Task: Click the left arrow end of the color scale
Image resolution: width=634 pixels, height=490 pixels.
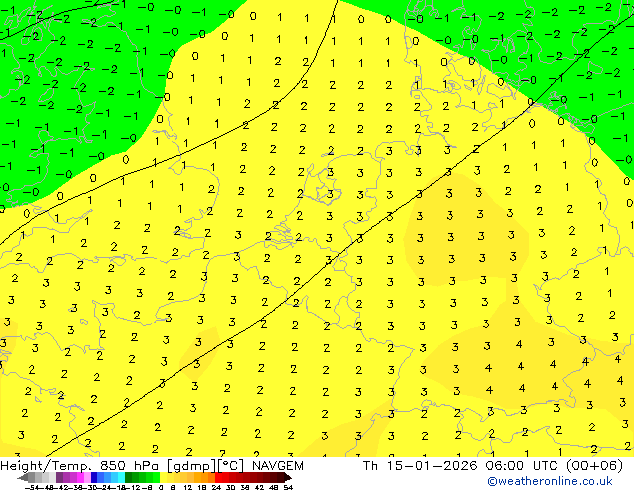Action: click(x=23, y=477)
